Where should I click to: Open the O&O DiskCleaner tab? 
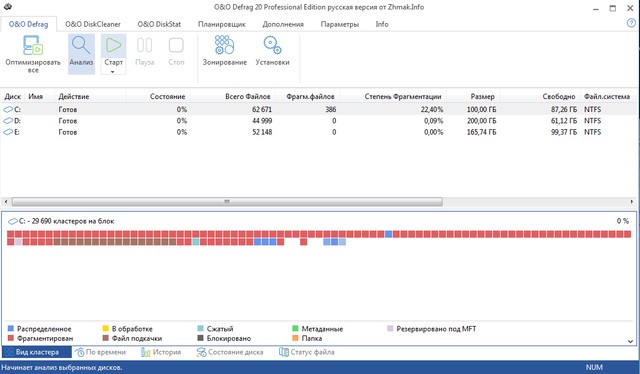click(93, 24)
